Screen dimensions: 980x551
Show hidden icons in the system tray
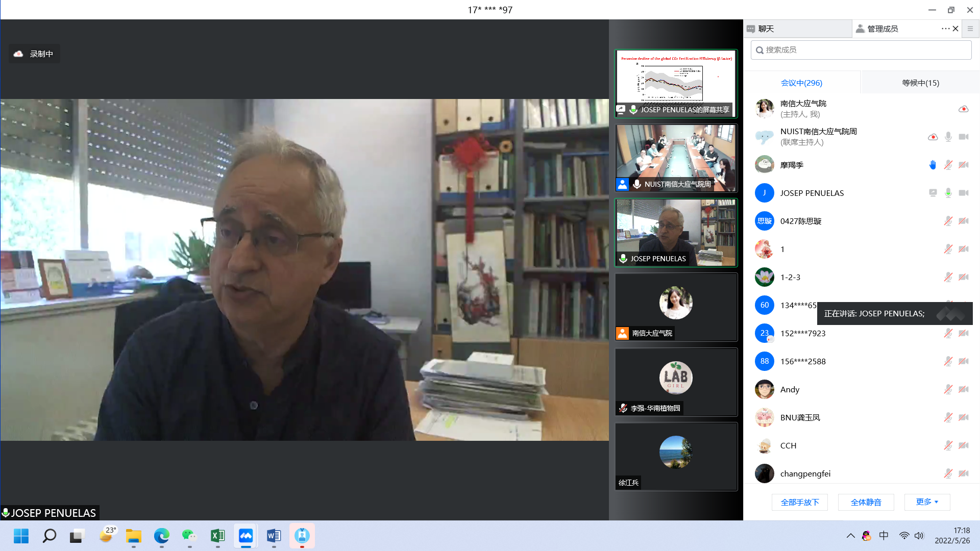[850, 536]
